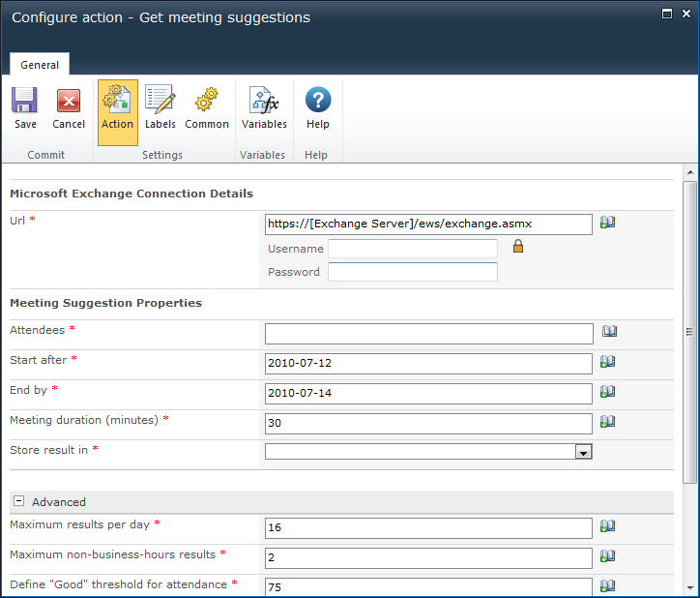Viewport: 700px width, 598px height.
Task: Close the Configure action dialog
Action: pos(686,14)
